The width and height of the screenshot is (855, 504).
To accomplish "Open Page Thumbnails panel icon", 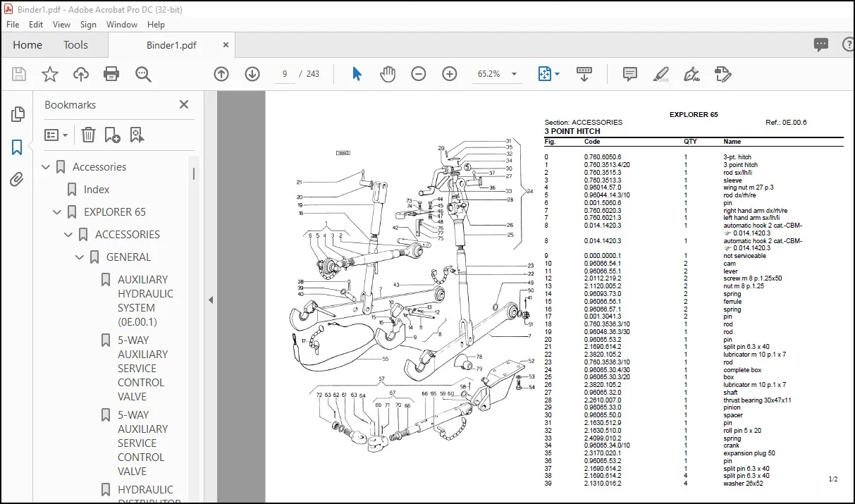I will click(18, 113).
